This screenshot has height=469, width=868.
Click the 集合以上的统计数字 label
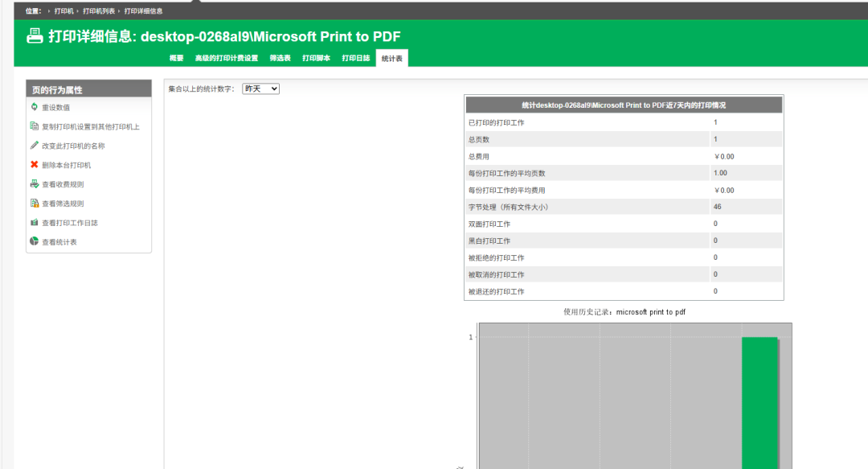click(202, 88)
